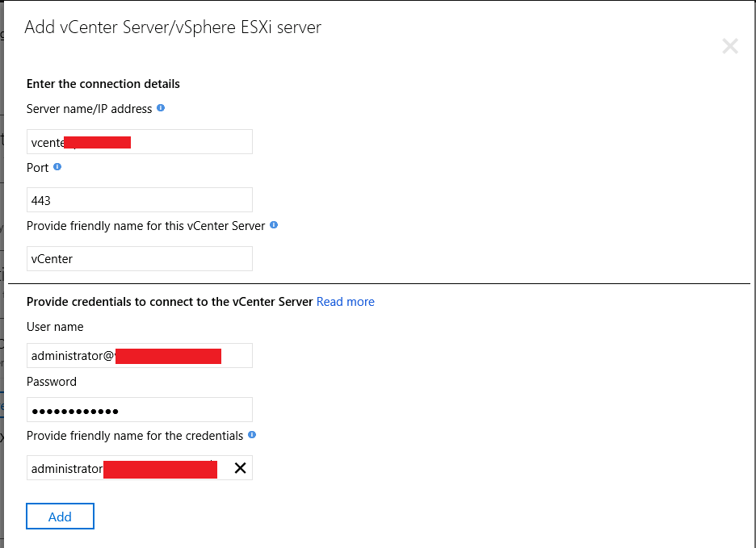Select the User name input field
This screenshot has width=756, height=548.
tap(140, 356)
